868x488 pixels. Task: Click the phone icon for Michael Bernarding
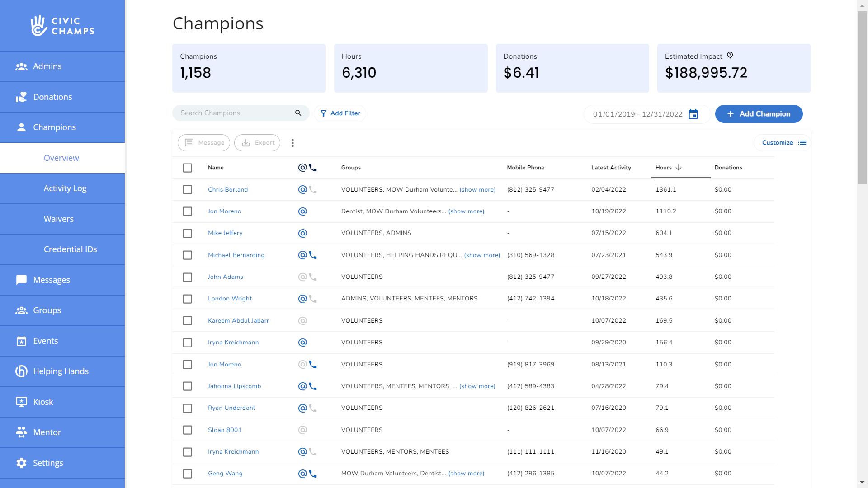pos(313,255)
